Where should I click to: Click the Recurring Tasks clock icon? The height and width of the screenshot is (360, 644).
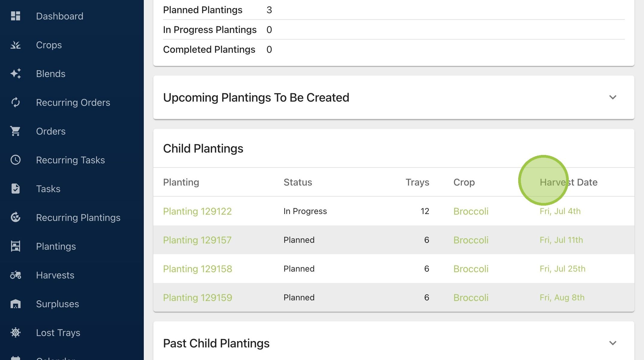tap(15, 160)
